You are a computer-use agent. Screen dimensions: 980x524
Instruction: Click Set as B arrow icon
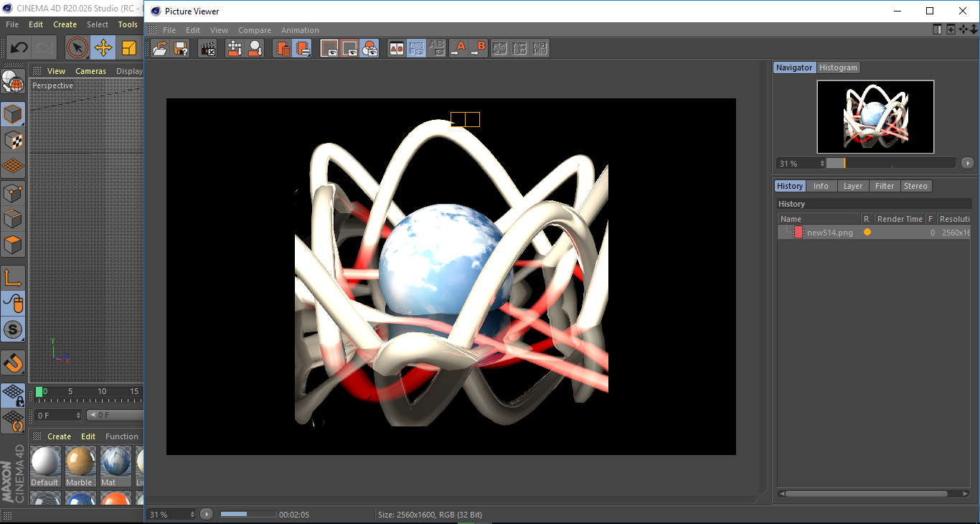[x=478, y=49]
